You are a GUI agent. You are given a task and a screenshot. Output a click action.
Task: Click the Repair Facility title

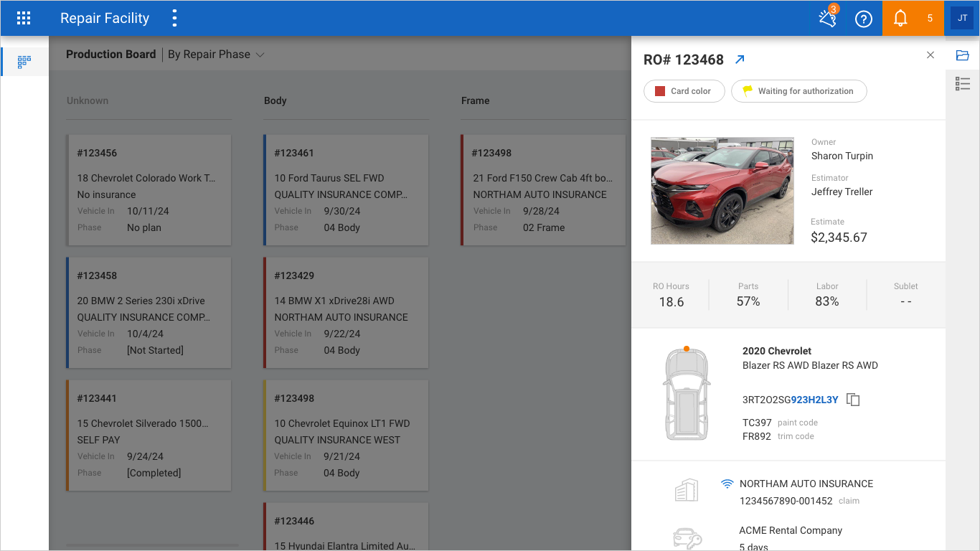click(x=105, y=19)
